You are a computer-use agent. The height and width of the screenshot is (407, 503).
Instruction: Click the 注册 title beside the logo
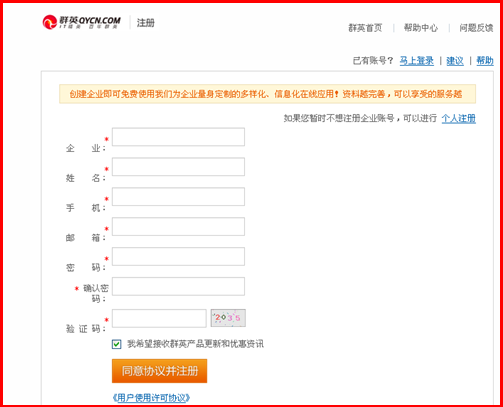[146, 23]
